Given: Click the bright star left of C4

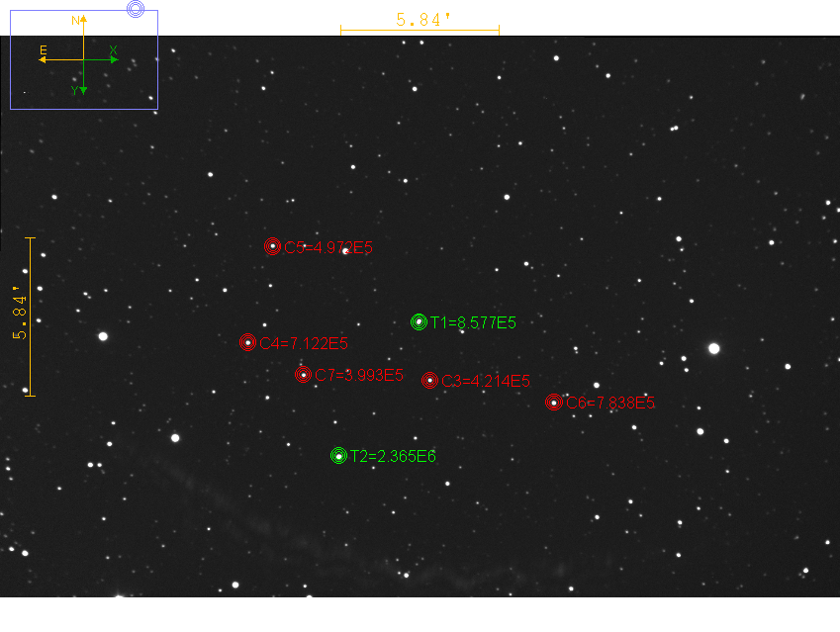Looking at the screenshot, I should [103, 336].
